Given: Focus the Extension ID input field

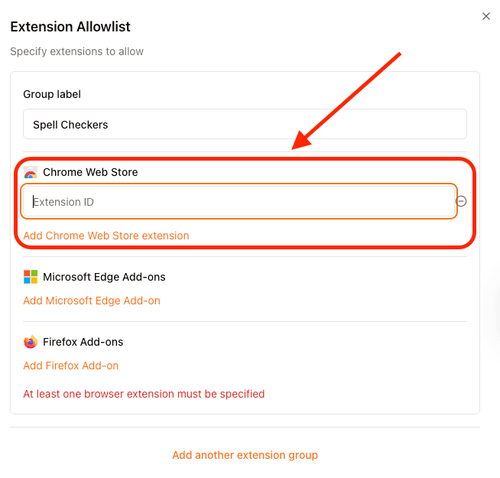Looking at the screenshot, I should (x=239, y=201).
